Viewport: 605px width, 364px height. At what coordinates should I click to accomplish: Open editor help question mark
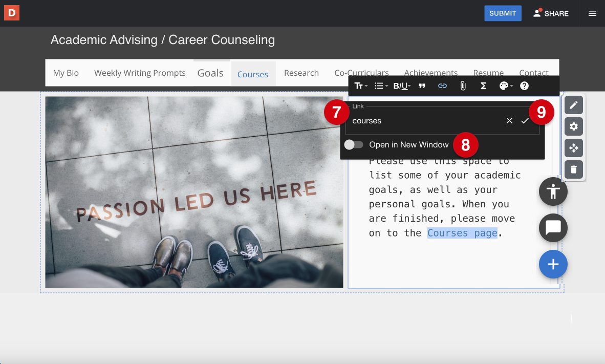[x=524, y=85]
